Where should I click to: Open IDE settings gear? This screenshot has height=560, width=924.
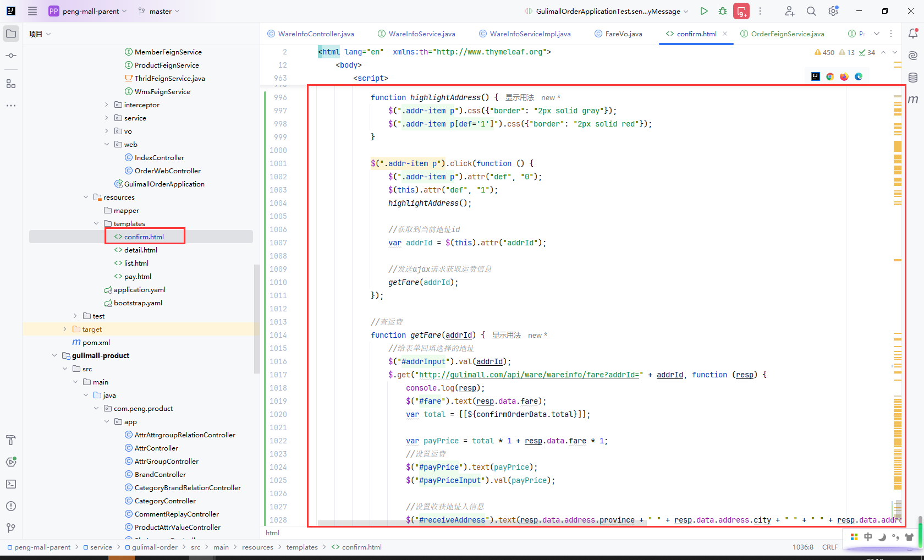click(x=833, y=11)
